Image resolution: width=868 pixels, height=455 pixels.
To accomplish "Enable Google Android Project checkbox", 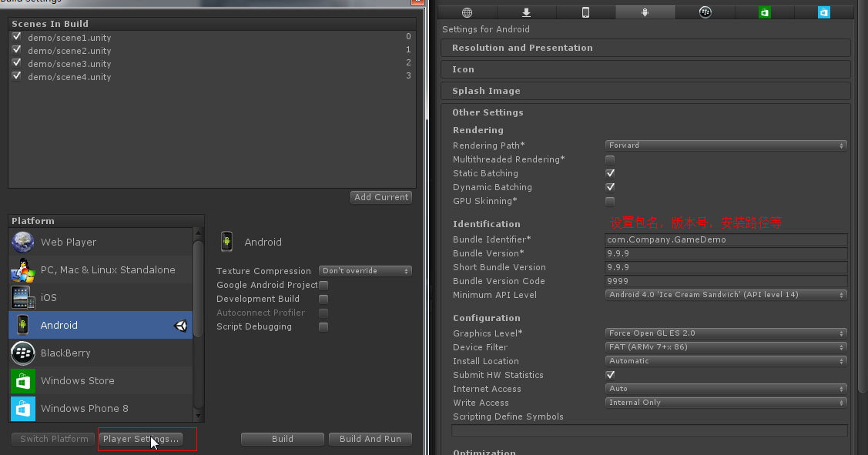I will tap(323, 285).
